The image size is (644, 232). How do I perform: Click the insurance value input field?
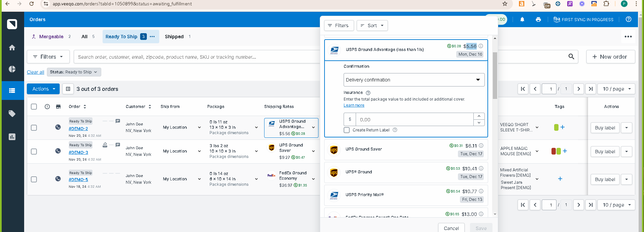[x=415, y=120]
